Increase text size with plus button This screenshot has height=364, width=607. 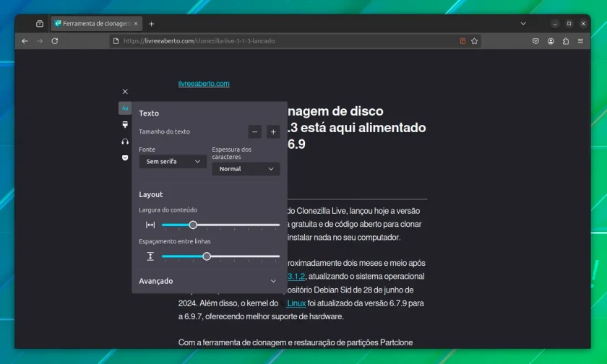point(273,132)
